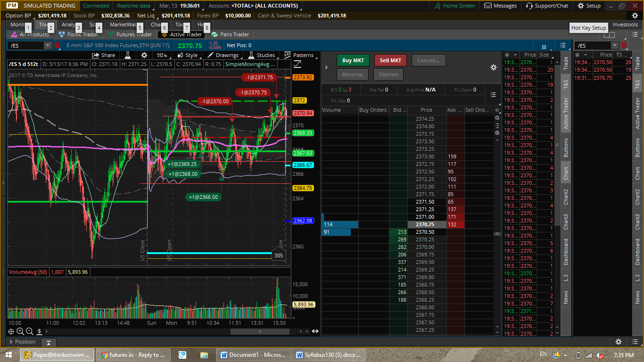This screenshot has width=644, height=362.
Task: Click the Cancel... button
Action: [x=428, y=60]
